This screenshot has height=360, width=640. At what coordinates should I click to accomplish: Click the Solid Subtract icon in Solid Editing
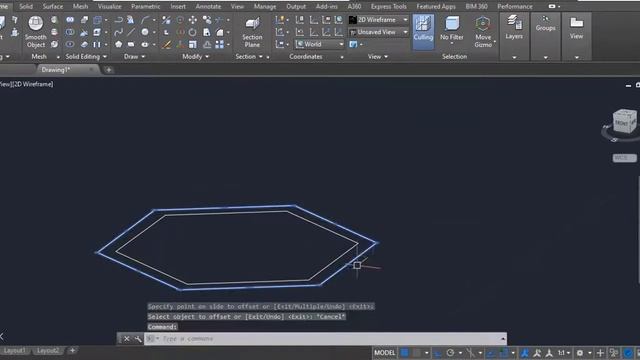coord(70,32)
